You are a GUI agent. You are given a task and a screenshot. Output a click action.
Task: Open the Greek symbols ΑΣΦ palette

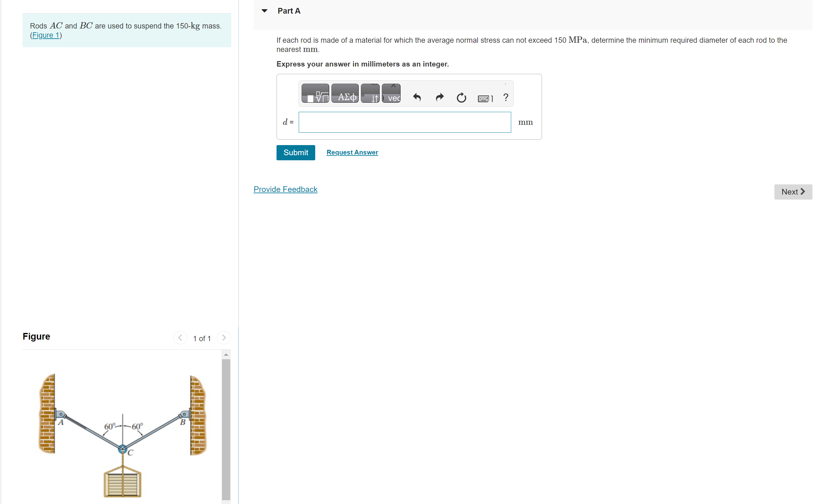pos(344,93)
